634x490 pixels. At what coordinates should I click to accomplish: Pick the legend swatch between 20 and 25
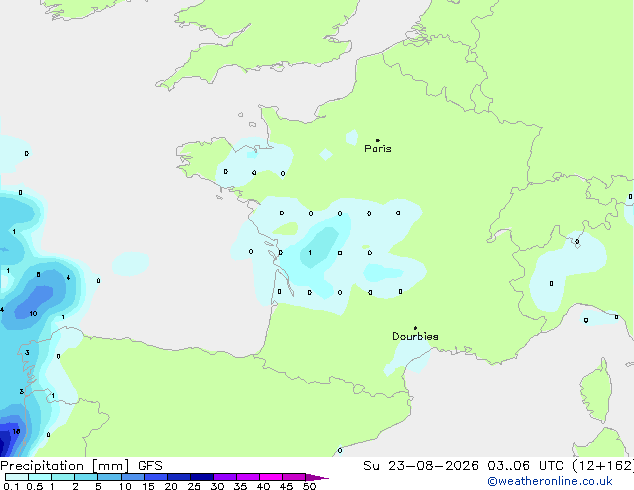tap(179, 477)
